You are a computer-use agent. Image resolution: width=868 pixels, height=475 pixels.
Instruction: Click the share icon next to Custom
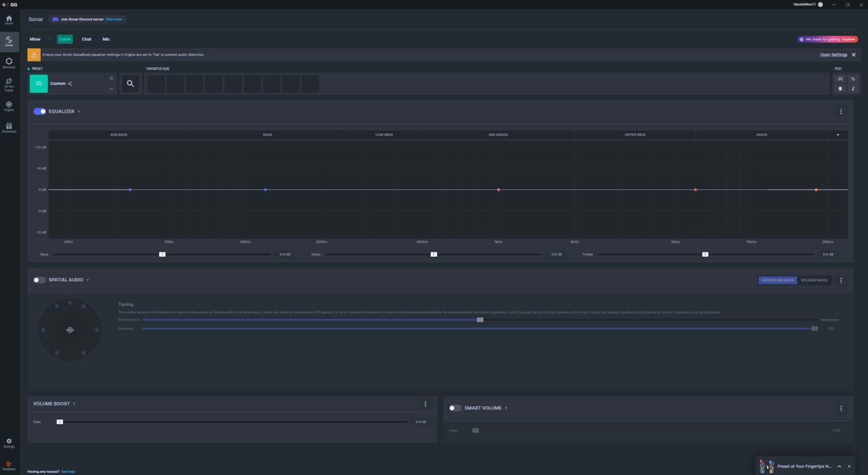[70, 84]
